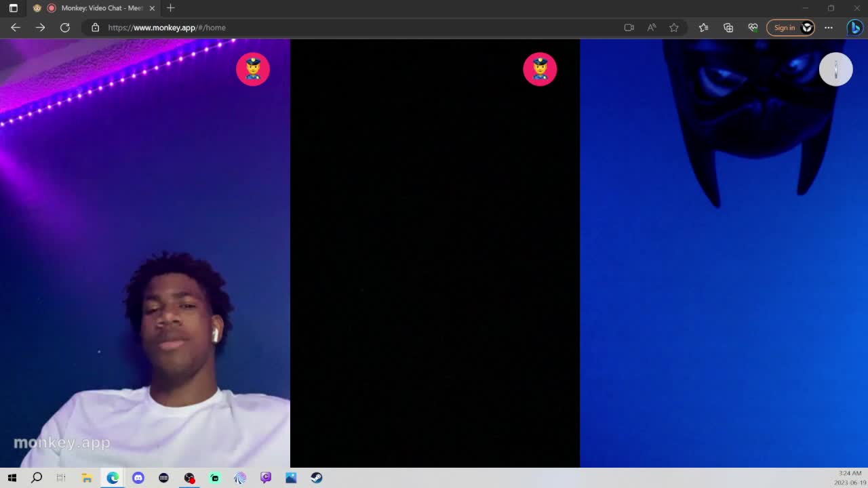Expand Settings and more ellipsis menu
This screenshot has height=488, width=868.
(829, 28)
